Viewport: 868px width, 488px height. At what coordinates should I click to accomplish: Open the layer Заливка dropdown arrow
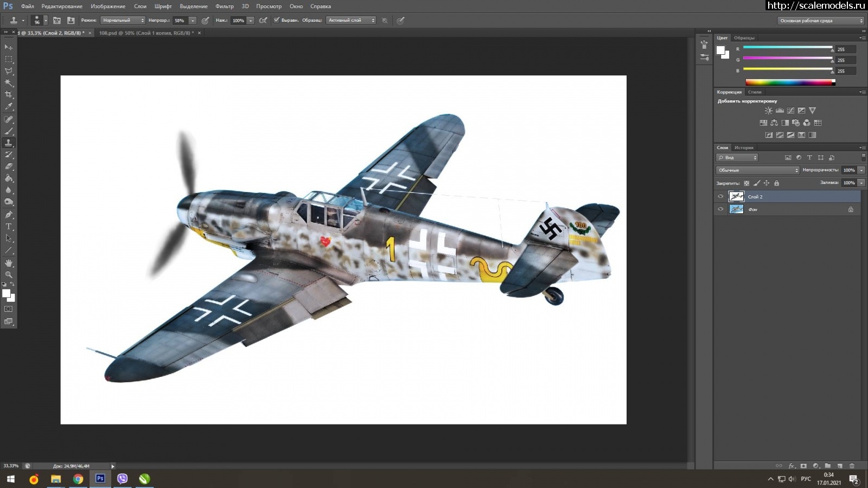pos(861,183)
